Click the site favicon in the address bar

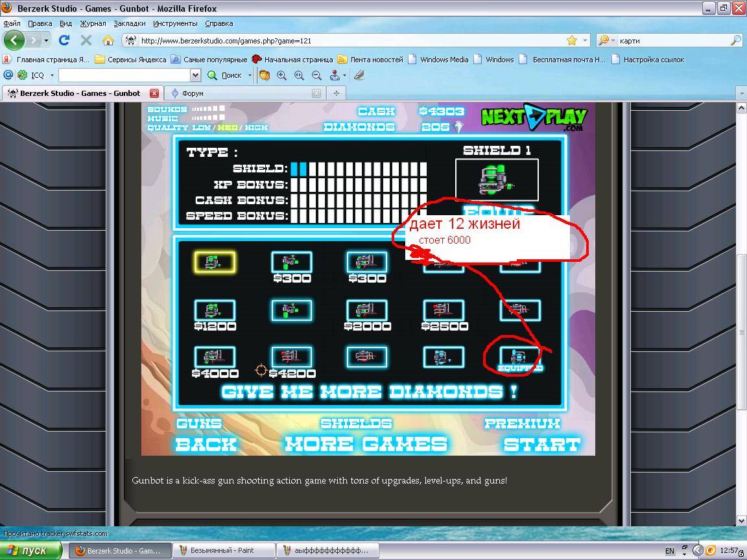pyautogui.click(x=130, y=40)
